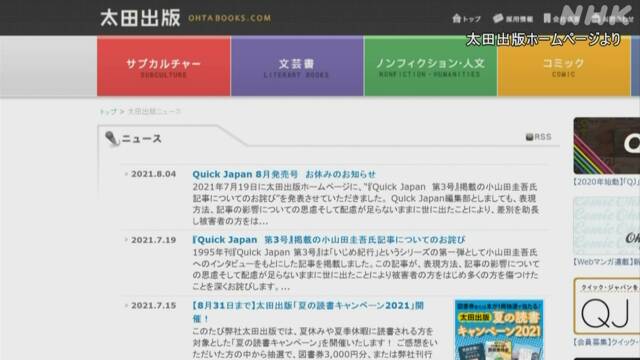Open the 【会員募集】クイック sidebar caption link
This screenshot has width=640, height=360.
(607, 342)
